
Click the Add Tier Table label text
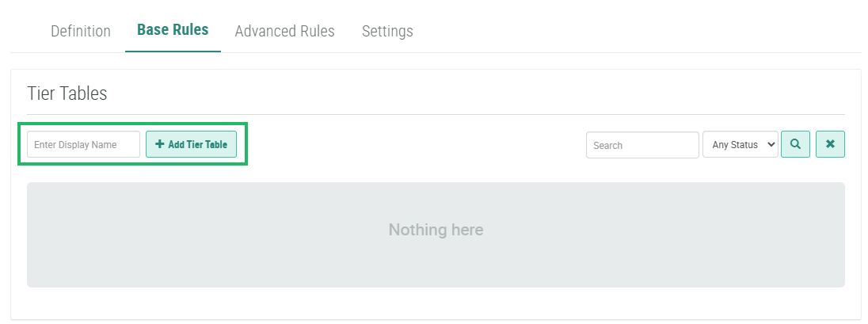(x=197, y=144)
